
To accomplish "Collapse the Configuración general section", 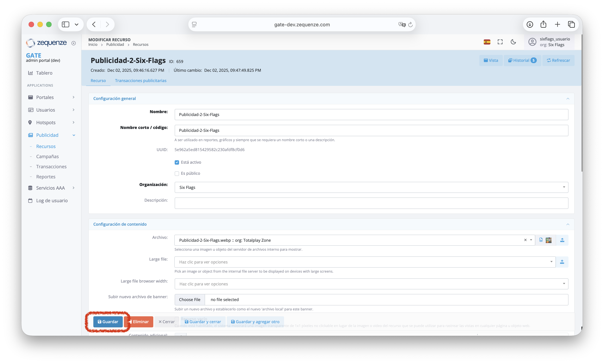I will click(x=568, y=98).
